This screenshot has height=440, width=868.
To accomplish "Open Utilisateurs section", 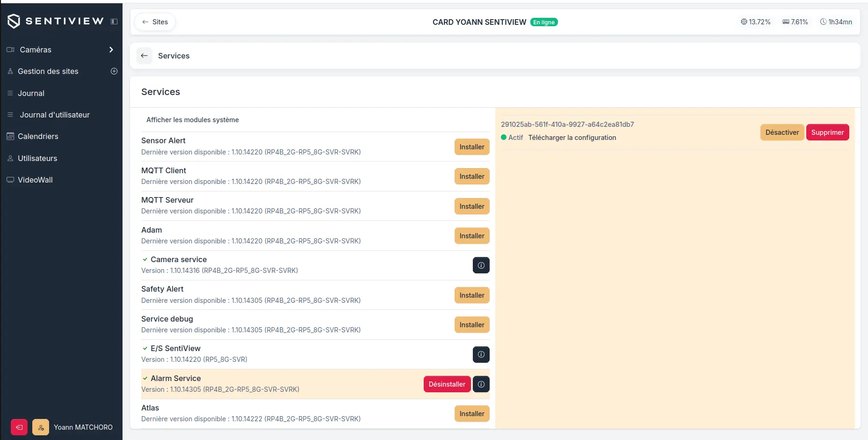I will click(37, 158).
